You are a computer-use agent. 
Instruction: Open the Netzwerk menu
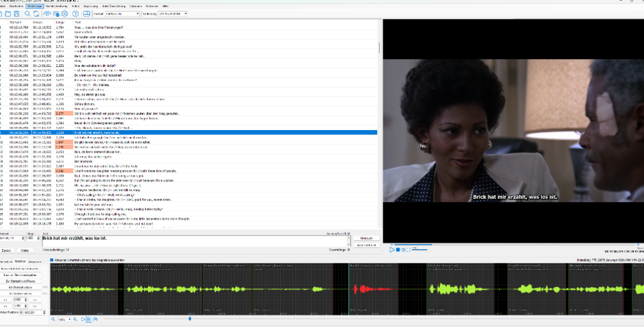coord(152,6)
